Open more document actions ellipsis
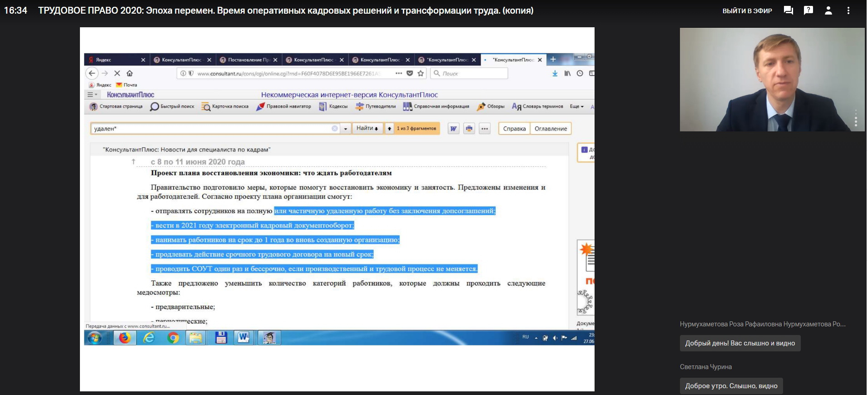Viewport: 868px width, 395px height. (x=485, y=129)
